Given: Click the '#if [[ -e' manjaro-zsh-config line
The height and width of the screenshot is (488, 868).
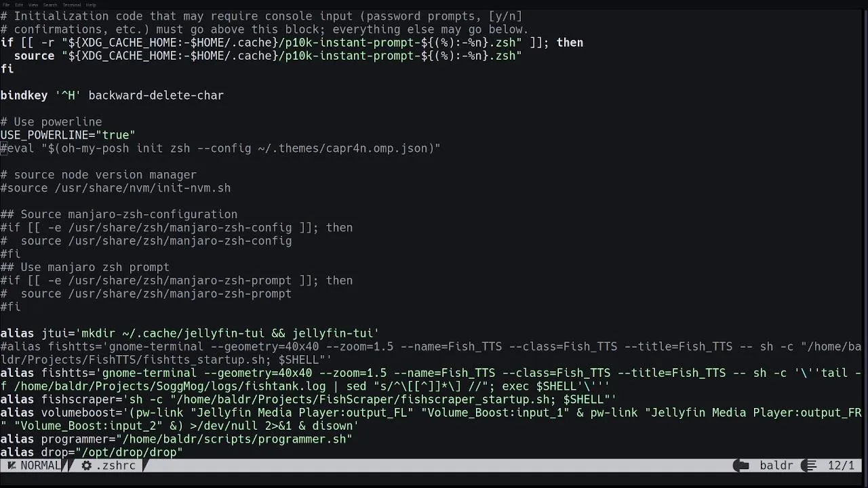Looking at the screenshot, I should coord(176,228).
